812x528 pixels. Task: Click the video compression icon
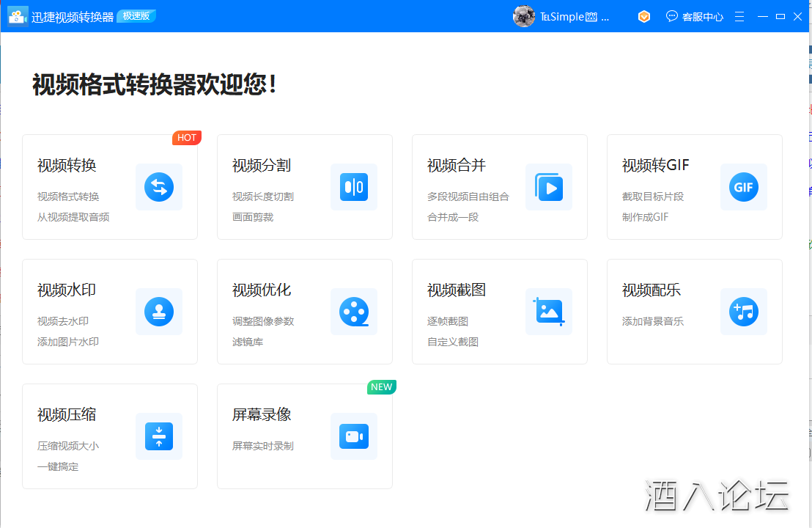pos(159,436)
